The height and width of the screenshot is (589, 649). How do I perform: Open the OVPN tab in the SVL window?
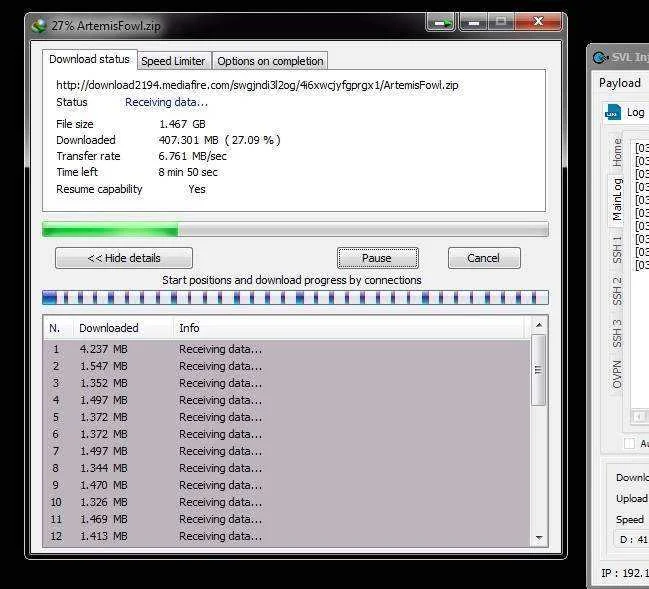[x=617, y=375]
